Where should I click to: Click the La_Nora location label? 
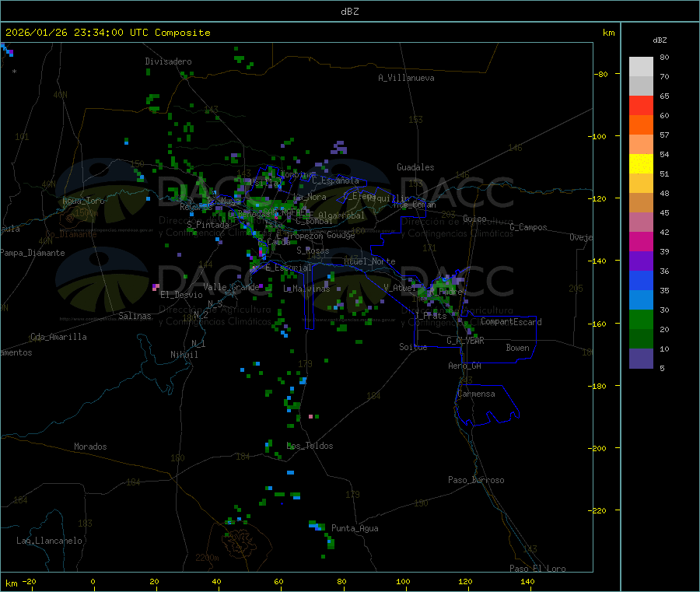pos(310,197)
